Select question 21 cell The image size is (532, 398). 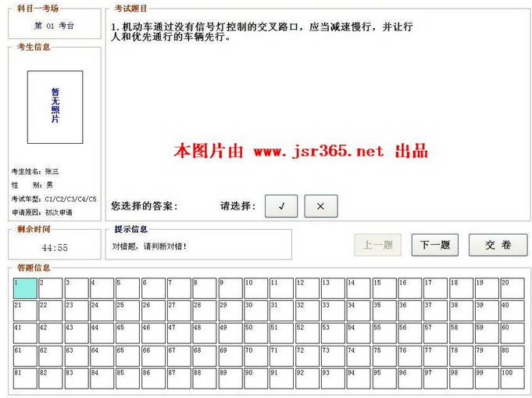(x=25, y=310)
